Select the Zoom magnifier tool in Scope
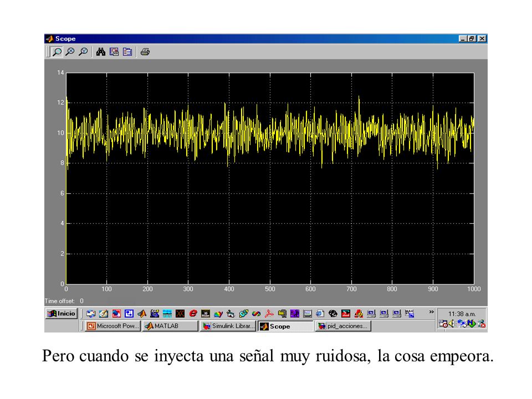The image size is (532, 399). 57,52
